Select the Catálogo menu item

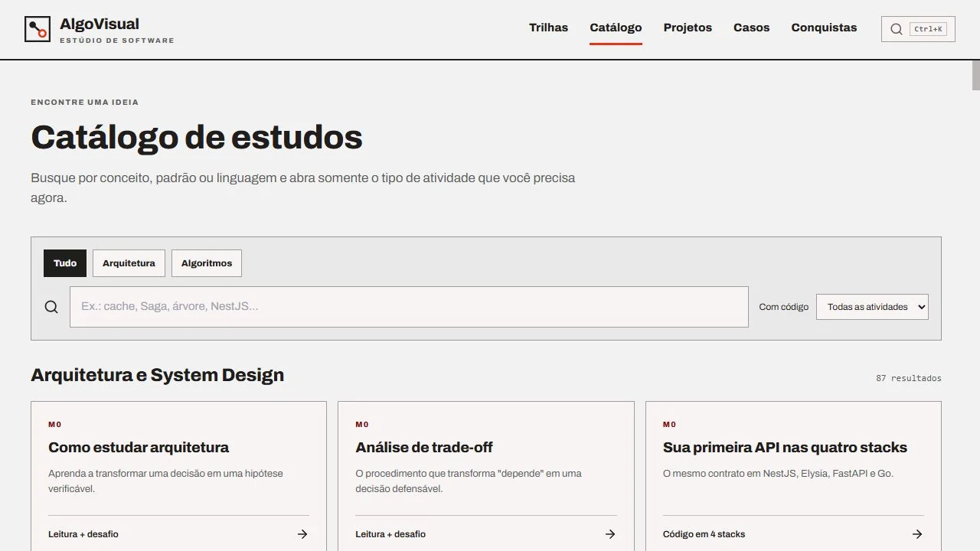tap(616, 28)
